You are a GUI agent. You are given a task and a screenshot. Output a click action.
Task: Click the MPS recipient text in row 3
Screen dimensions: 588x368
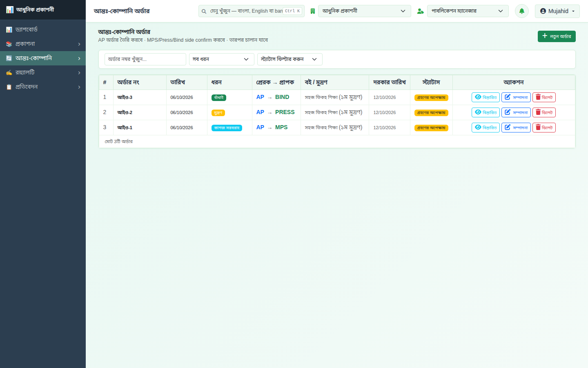click(x=281, y=128)
